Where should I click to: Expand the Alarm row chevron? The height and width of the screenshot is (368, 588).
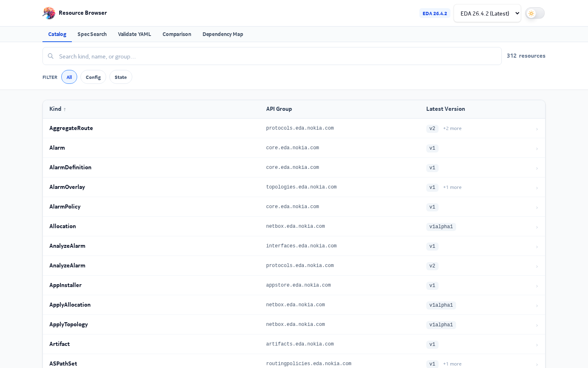click(x=537, y=148)
